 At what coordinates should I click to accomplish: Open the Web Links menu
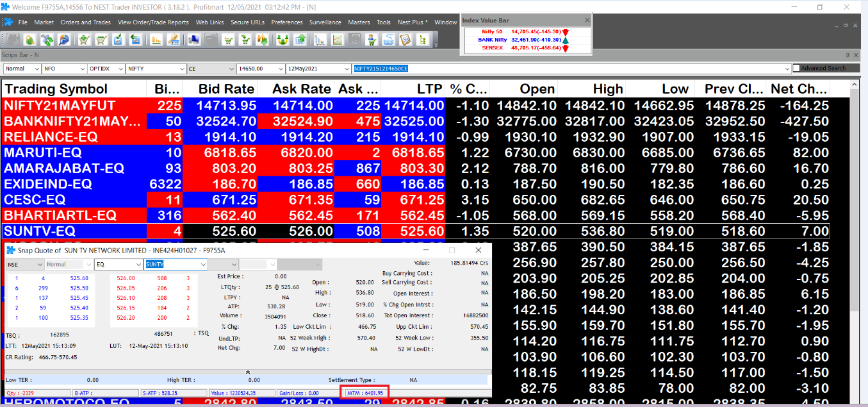[210, 22]
